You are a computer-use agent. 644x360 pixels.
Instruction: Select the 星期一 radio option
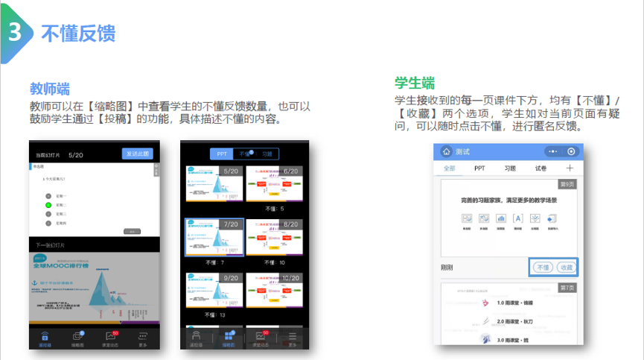(48, 196)
